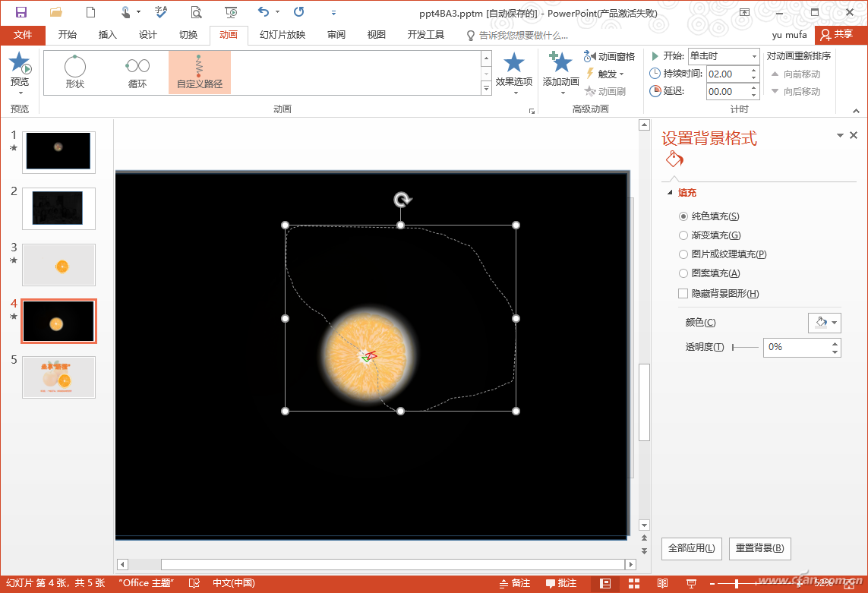Select Picture or texture fill option
This screenshot has height=593, width=868.
pos(683,254)
